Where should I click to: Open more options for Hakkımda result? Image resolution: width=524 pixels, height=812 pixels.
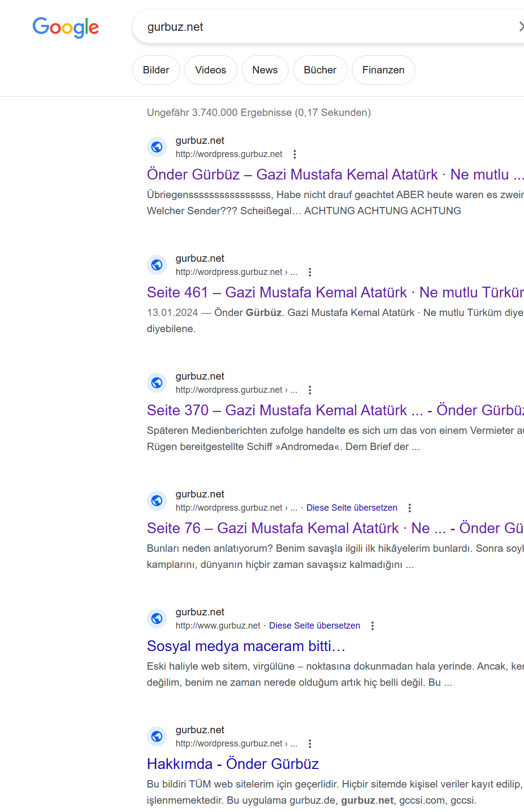(x=310, y=744)
